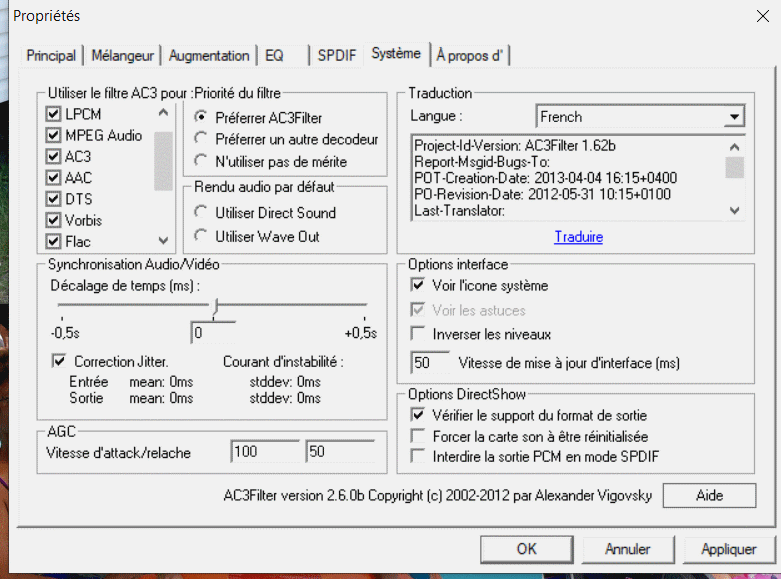Click the time shift value field
Viewport: 781px width, 579px height.
pos(213,333)
